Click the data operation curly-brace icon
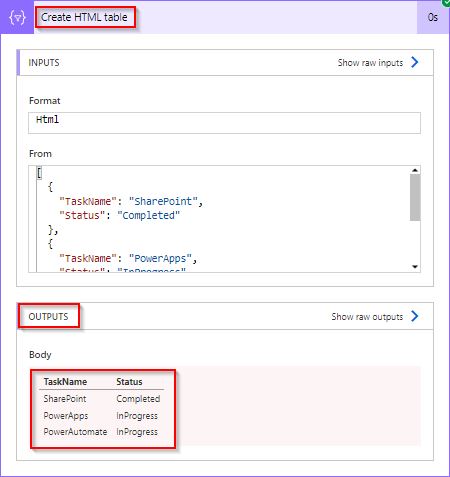Image resolution: width=450 pixels, height=477 pixels. tap(17, 17)
